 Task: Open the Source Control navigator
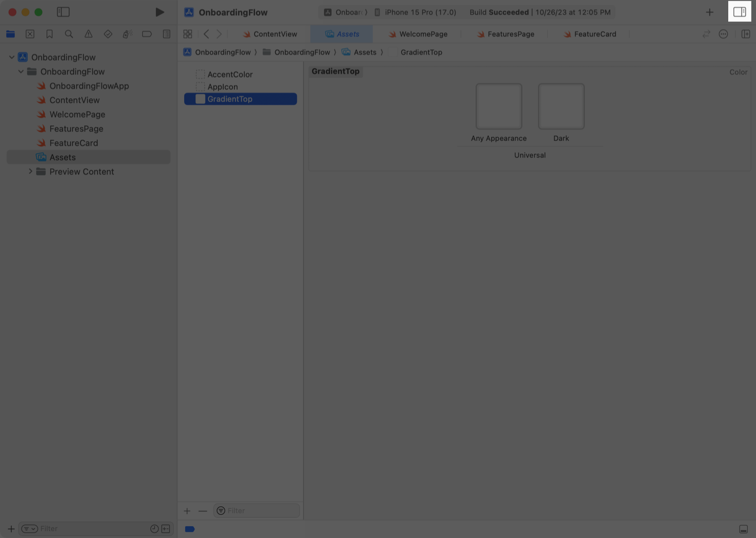[30, 34]
